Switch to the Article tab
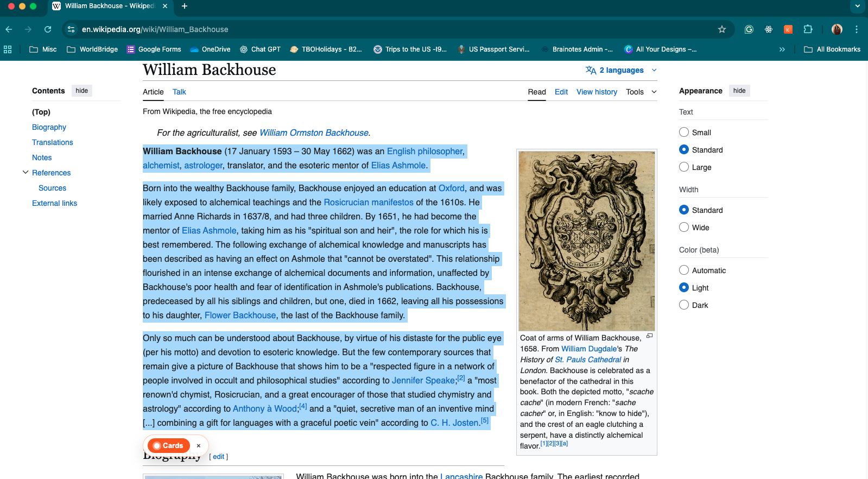Screen dimensions: 868x479 point(153,92)
